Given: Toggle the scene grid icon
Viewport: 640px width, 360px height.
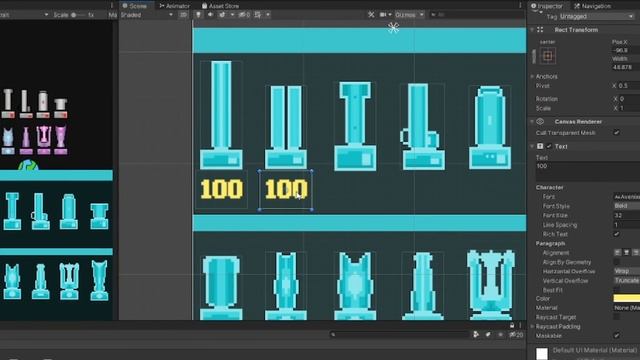Looking at the screenshot, I should pyautogui.click(x=258, y=15).
